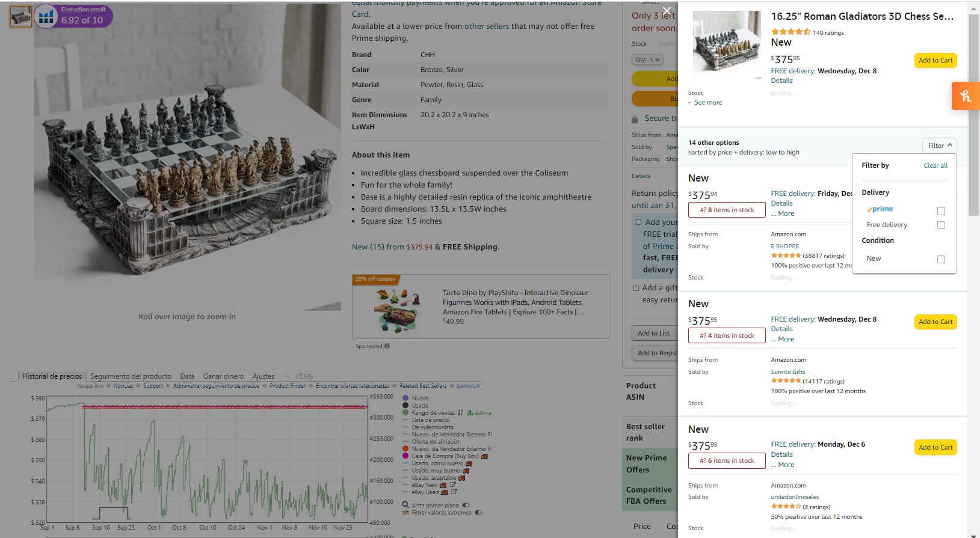This screenshot has height=538, width=980.
Task: Open Details under Monday Dec 6 delivery
Action: [x=781, y=454]
